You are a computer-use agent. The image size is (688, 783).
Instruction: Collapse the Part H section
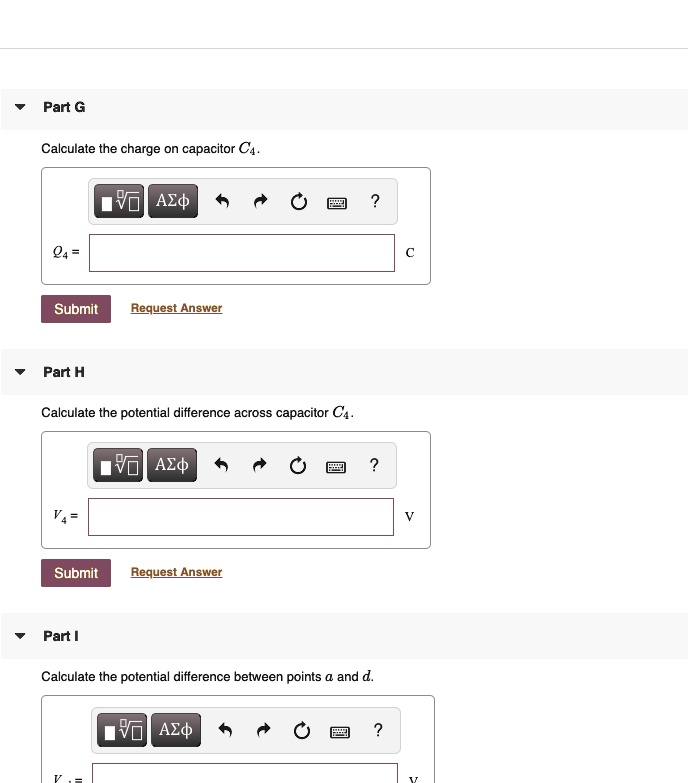20,372
